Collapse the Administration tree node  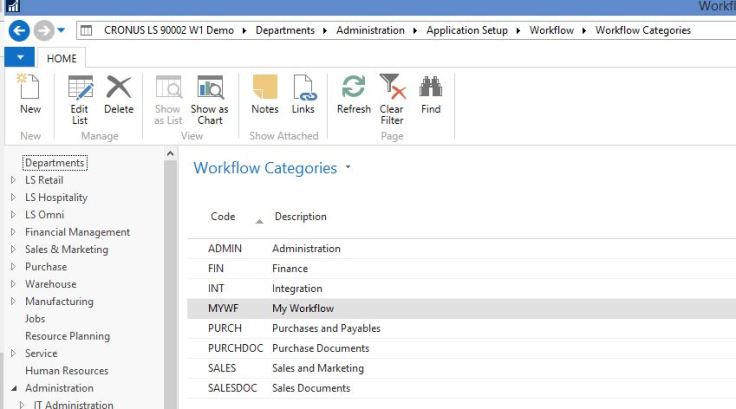tap(14, 388)
